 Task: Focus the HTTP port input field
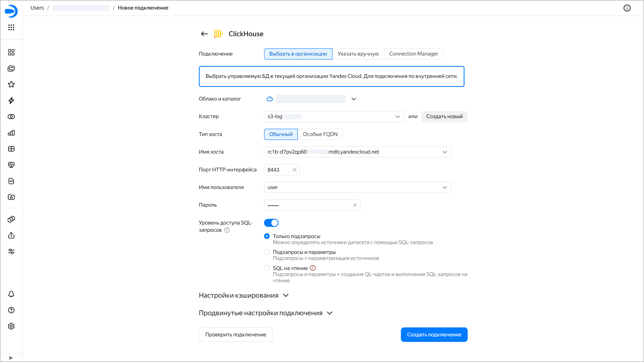[x=282, y=170]
